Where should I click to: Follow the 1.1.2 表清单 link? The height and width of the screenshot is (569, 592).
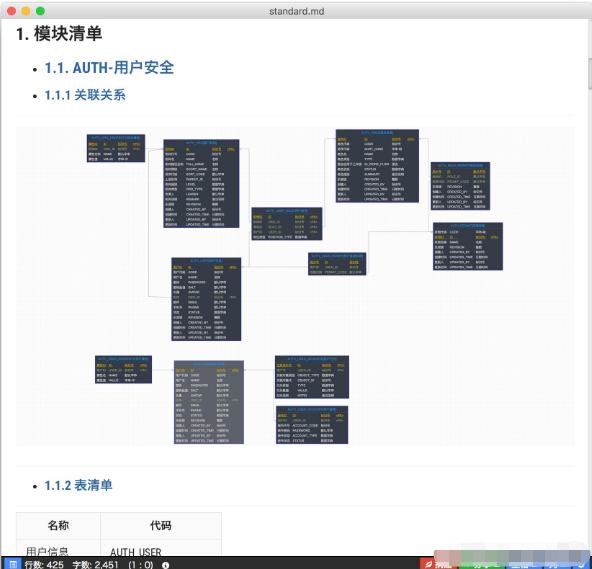pos(79,485)
